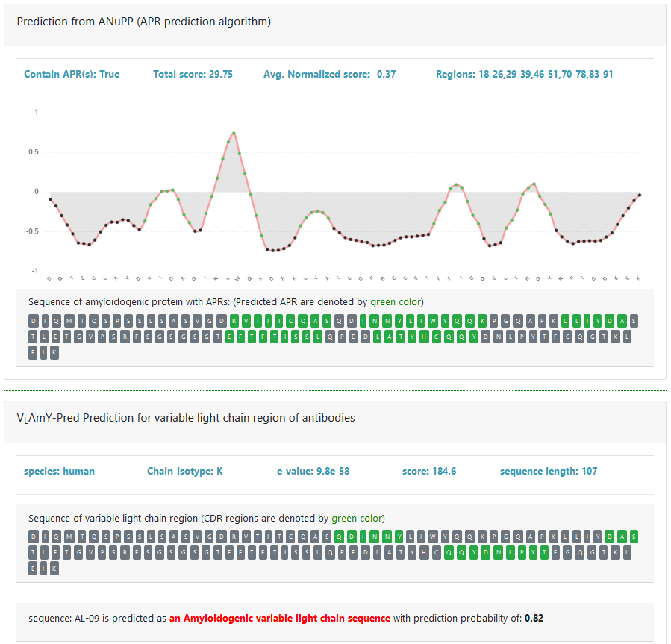Select the 'Contain APR(s): True' result

point(72,74)
